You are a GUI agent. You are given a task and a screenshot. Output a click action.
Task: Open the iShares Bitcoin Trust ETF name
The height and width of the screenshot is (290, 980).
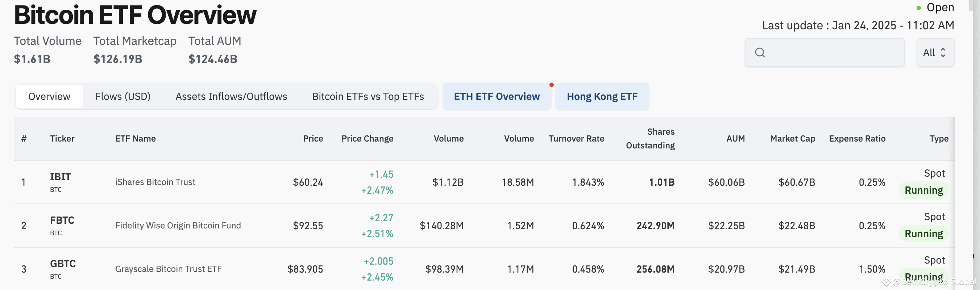tap(154, 182)
